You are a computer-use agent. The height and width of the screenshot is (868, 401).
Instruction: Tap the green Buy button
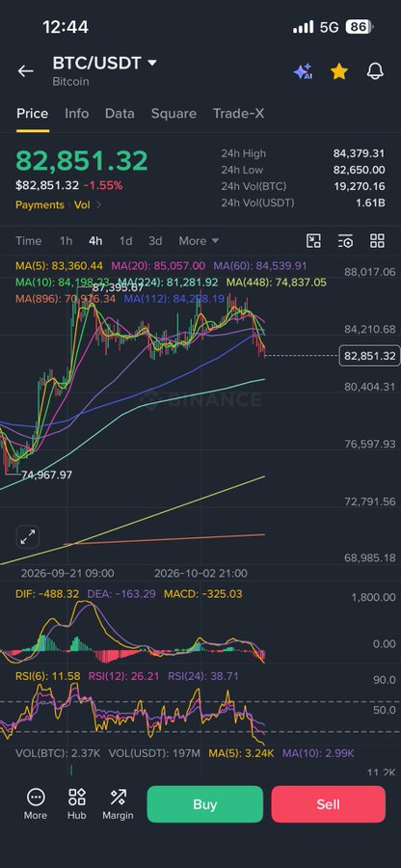pyautogui.click(x=204, y=803)
